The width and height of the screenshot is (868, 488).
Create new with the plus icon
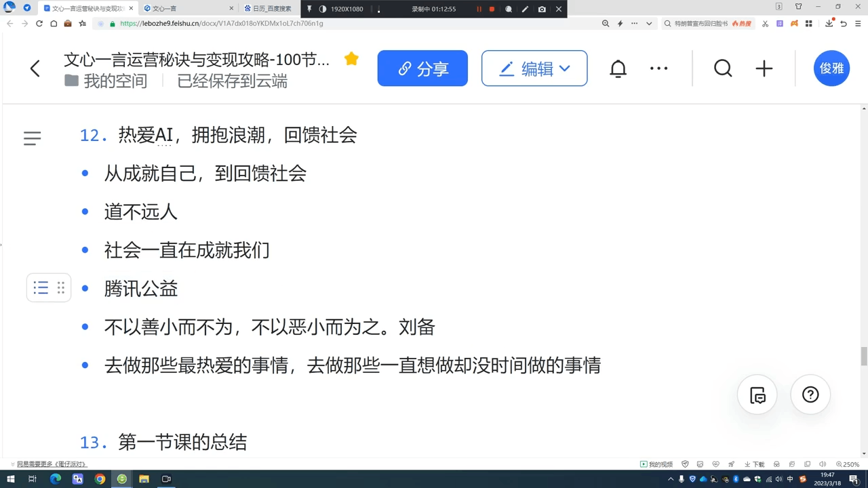(x=764, y=68)
